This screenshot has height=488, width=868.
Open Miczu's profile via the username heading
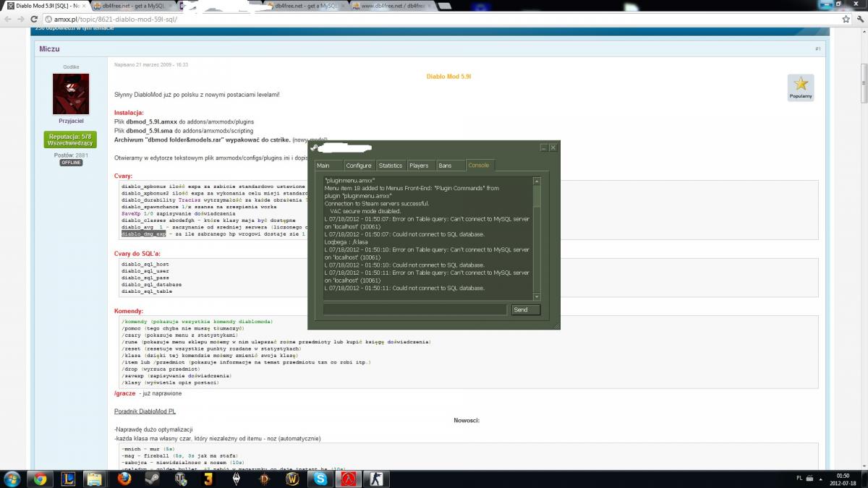point(49,48)
